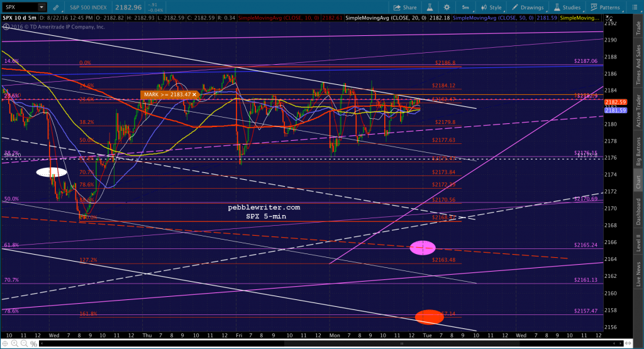Screen dimensions: 644x349
Task: Click the $2163.48 Fibonacci price label
Action: click(x=443, y=260)
